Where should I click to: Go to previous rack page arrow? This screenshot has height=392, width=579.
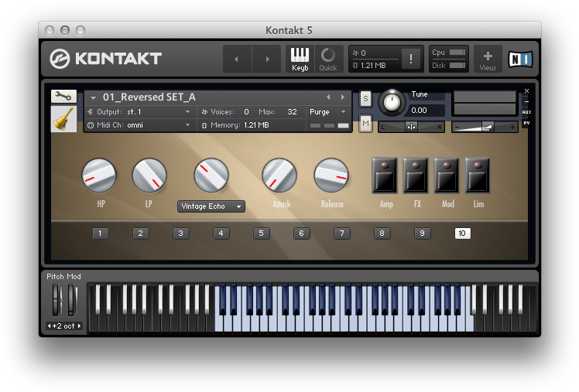pyautogui.click(x=237, y=59)
